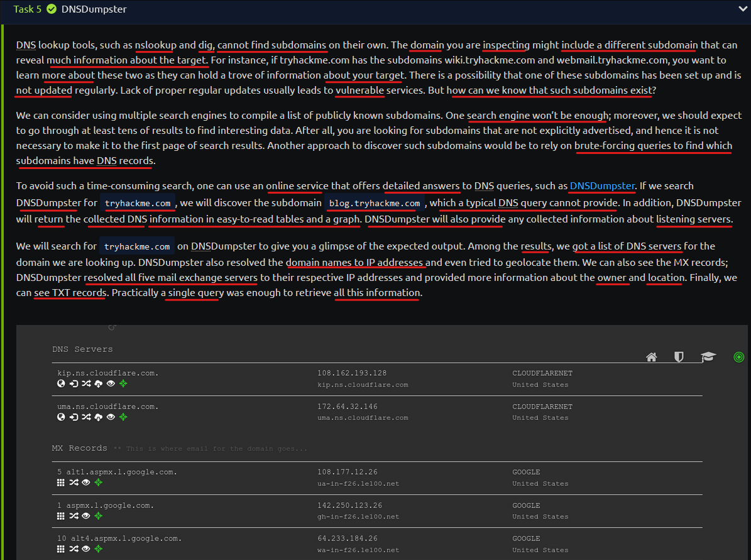
Task: Click the 'DNS Servers' table heading
Action: click(x=82, y=349)
